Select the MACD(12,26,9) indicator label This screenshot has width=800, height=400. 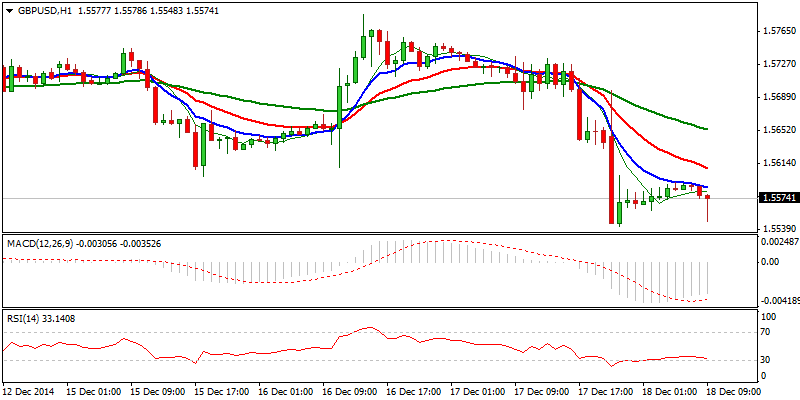(x=39, y=244)
